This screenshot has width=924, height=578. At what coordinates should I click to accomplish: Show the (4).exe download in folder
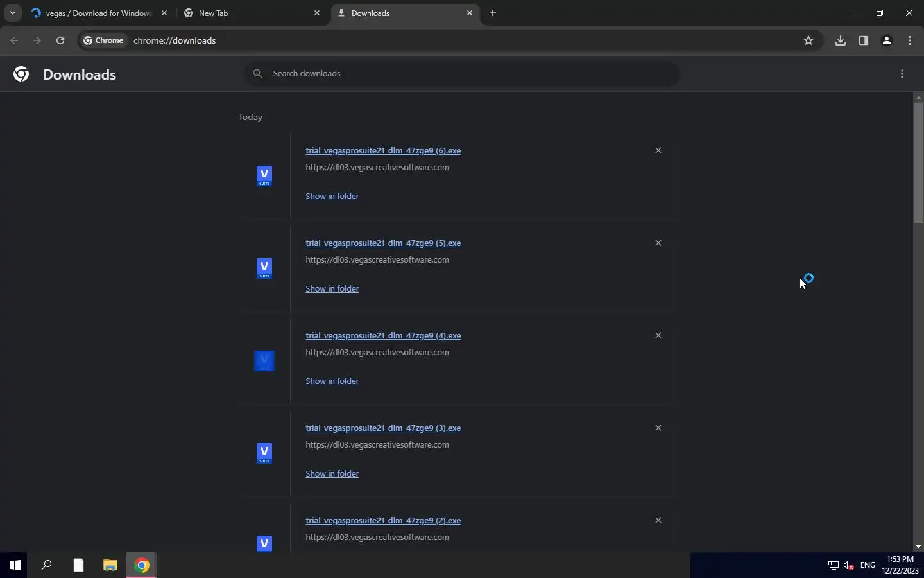(332, 381)
